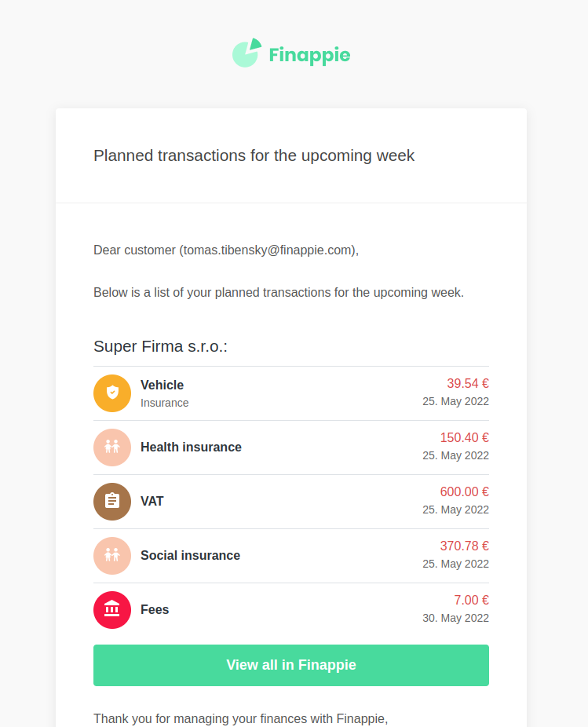Click the brown VAT clipboard icon
The image size is (588, 727).
[x=112, y=502]
